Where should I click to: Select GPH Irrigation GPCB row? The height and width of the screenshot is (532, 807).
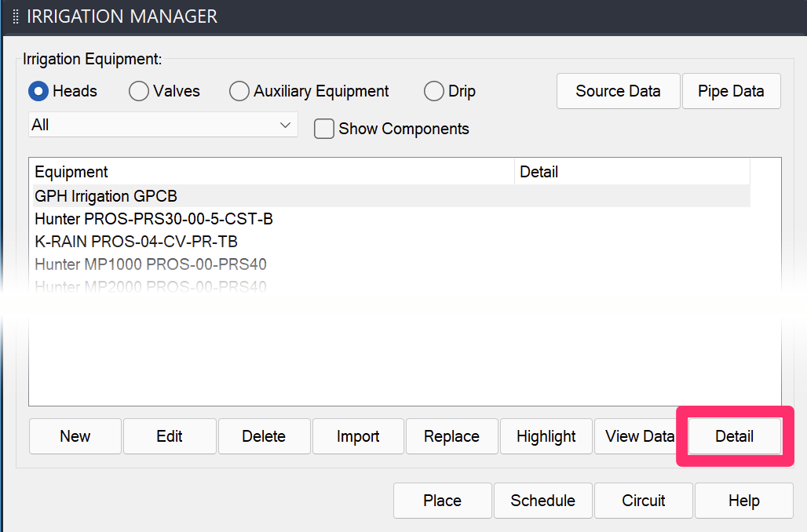[x=391, y=196]
